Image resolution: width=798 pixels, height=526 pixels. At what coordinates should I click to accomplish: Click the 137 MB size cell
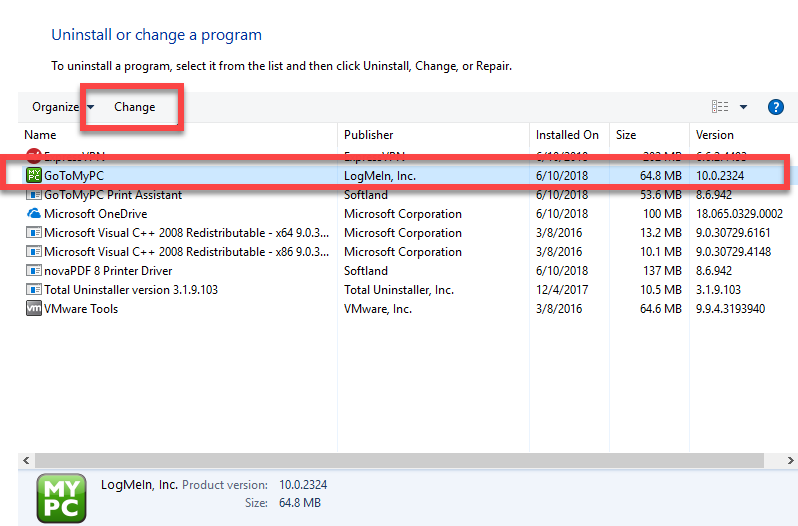[x=660, y=271]
